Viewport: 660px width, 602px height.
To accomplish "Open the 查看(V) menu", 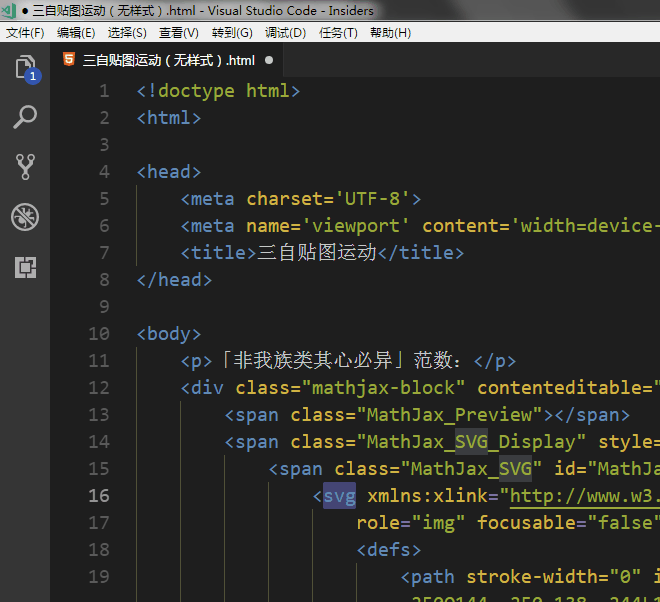I will click(x=178, y=32).
